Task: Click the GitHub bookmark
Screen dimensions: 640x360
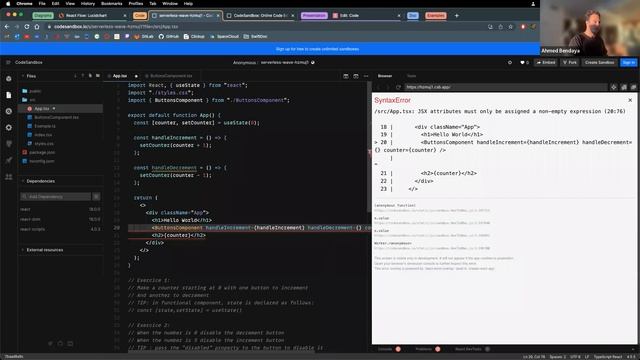Action: pos(169,36)
